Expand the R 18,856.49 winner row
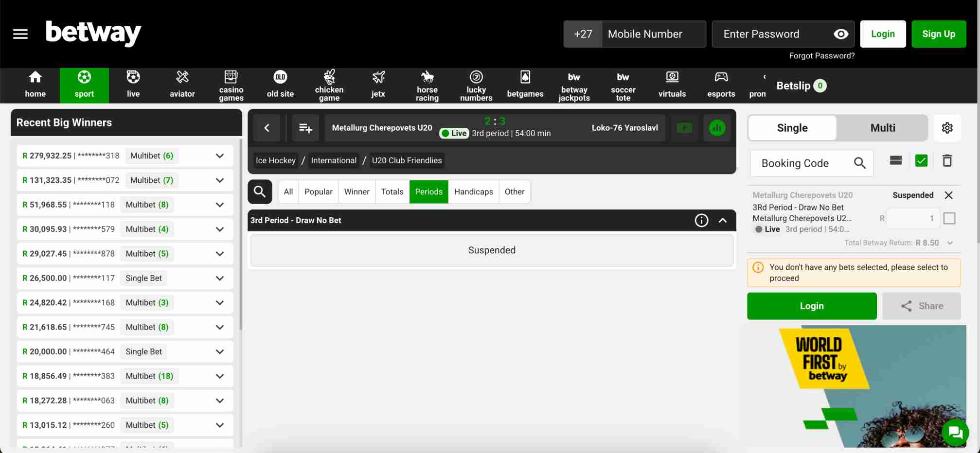The height and width of the screenshot is (453, 980). (220, 376)
